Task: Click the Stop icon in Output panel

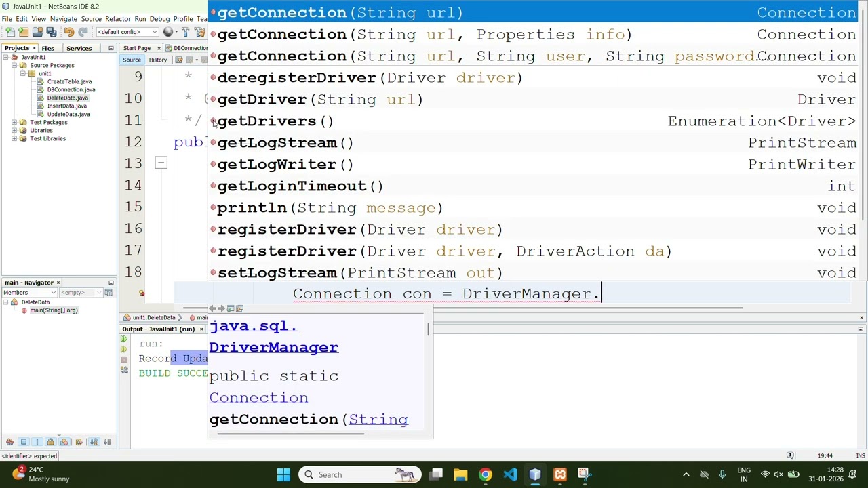Action: [x=123, y=360]
